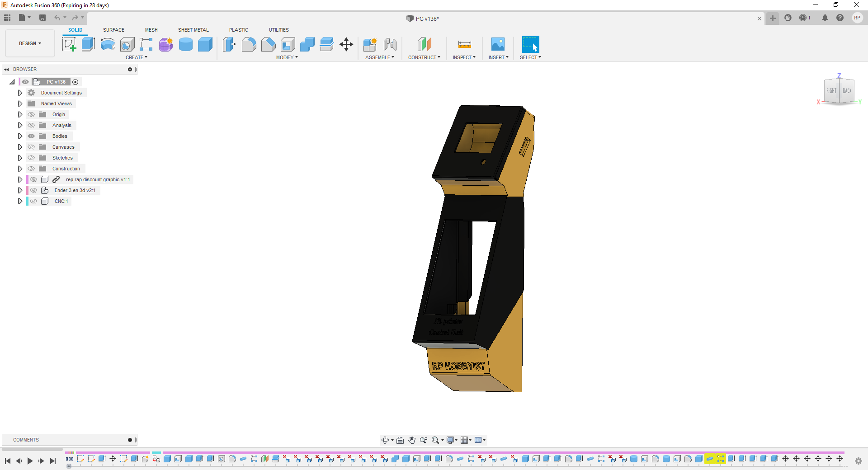Select the Joint tool

point(390,44)
